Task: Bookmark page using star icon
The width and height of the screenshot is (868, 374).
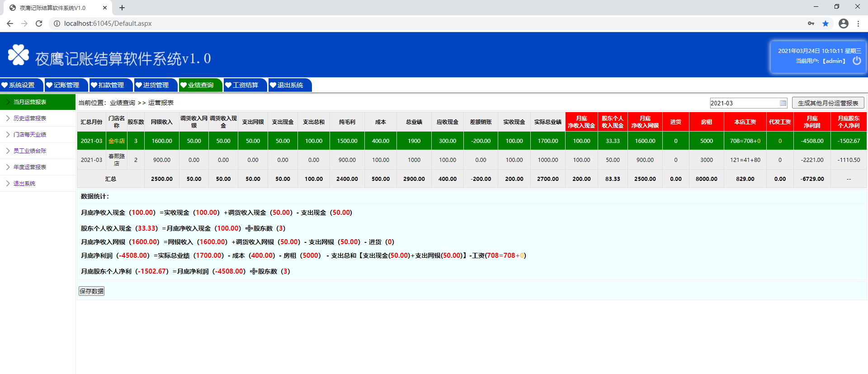Action: pyautogui.click(x=826, y=24)
